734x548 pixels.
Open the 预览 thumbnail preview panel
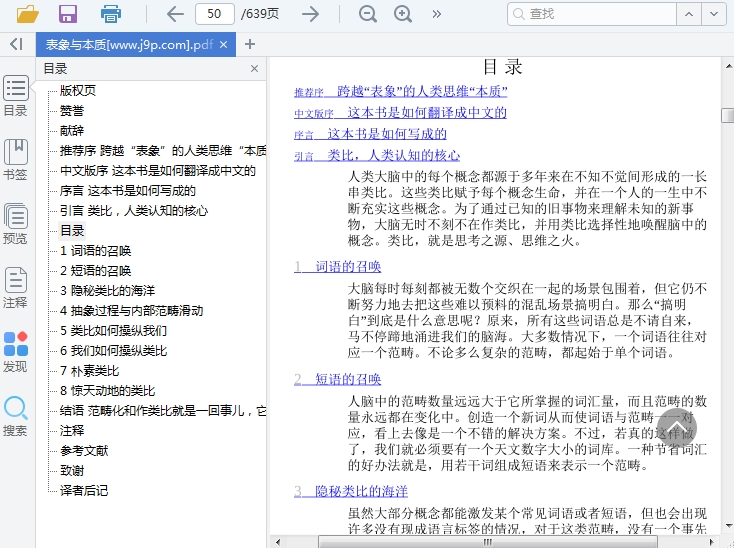(x=16, y=223)
